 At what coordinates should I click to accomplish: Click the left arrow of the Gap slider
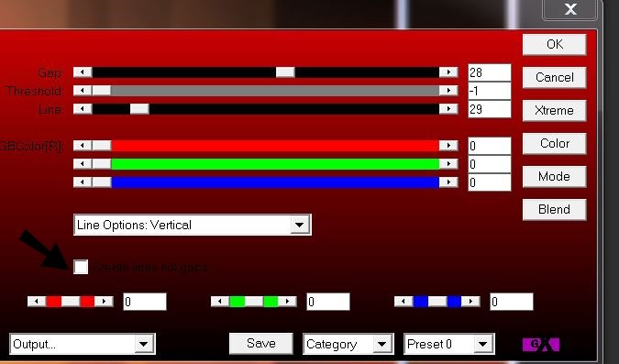(x=83, y=72)
